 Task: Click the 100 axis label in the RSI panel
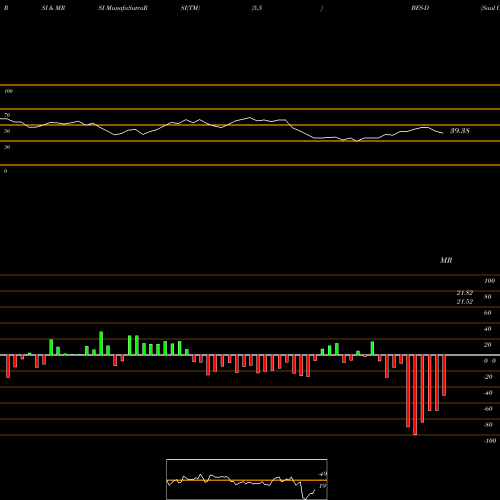coord(8,91)
